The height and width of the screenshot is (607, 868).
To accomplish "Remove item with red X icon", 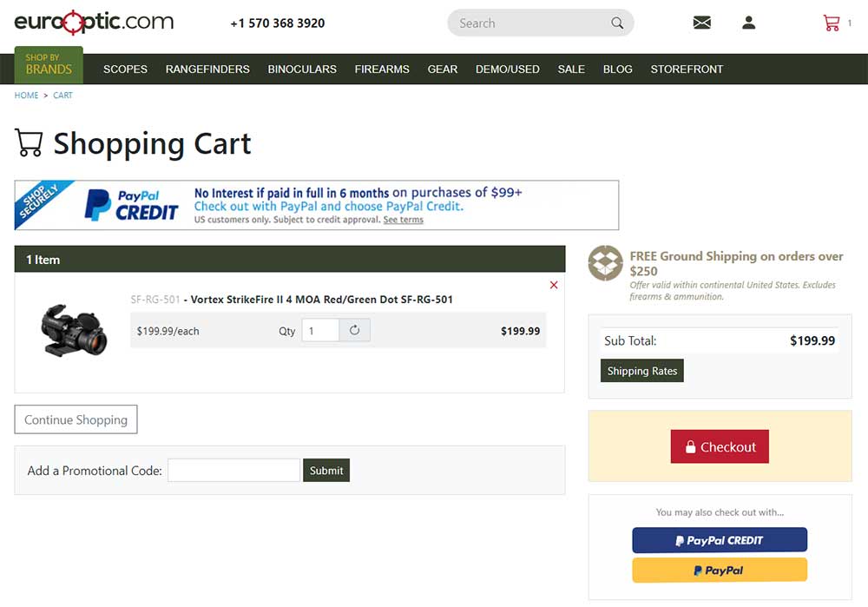I will [554, 285].
